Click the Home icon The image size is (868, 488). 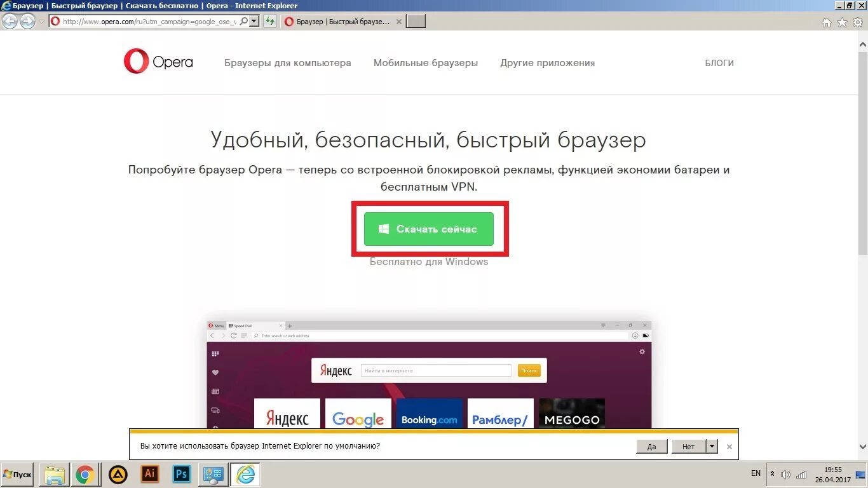coord(827,22)
